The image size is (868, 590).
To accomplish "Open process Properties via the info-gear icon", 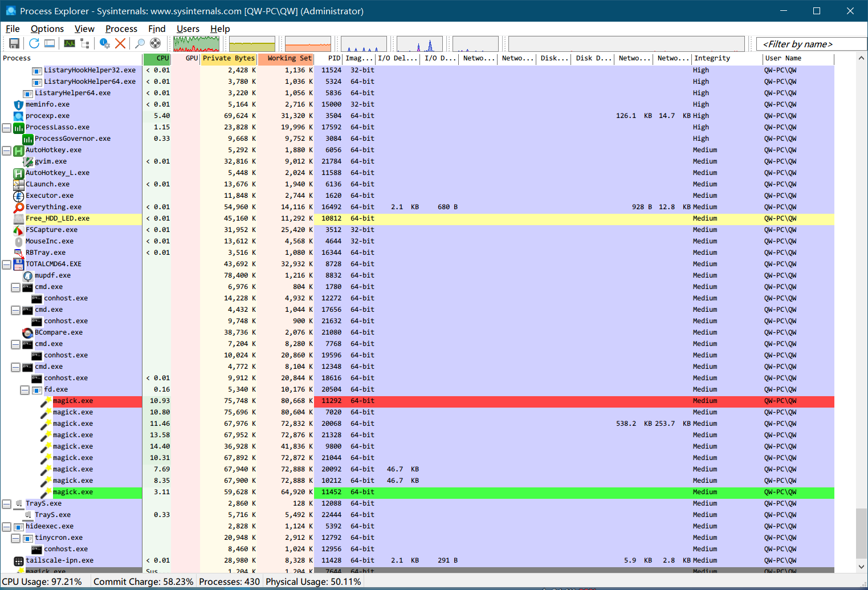I will [x=105, y=43].
